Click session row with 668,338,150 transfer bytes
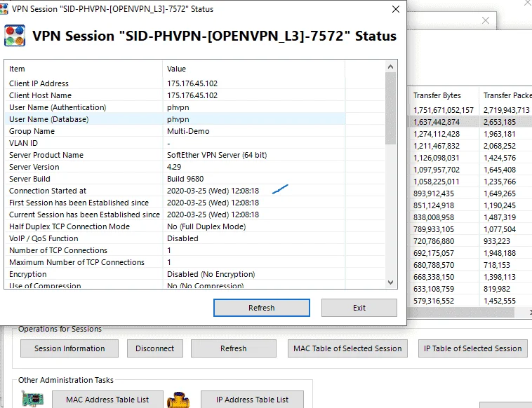Image resolution: width=532 pixels, height=408 pixels. pyautogui.click(x=470, y=277)
